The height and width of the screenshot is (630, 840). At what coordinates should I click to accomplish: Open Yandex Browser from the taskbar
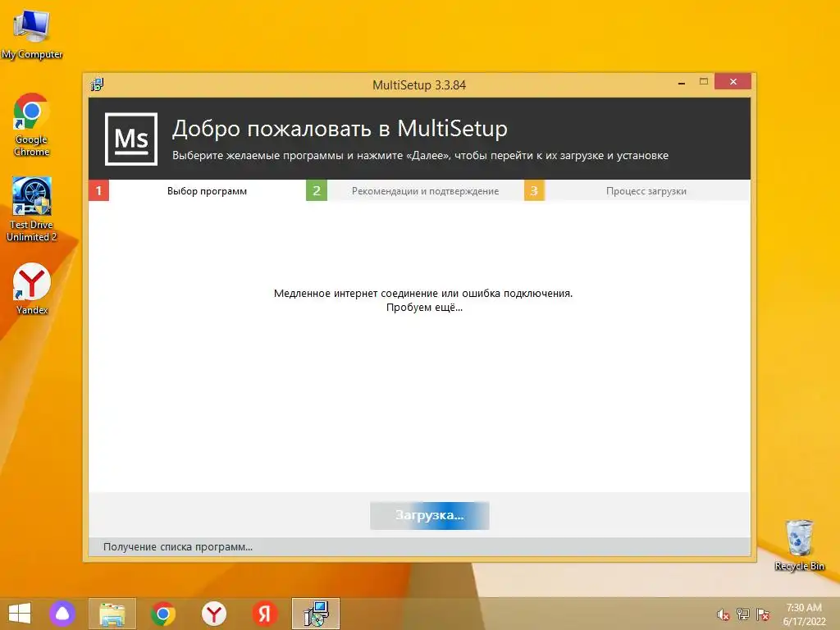coord(214,614)
